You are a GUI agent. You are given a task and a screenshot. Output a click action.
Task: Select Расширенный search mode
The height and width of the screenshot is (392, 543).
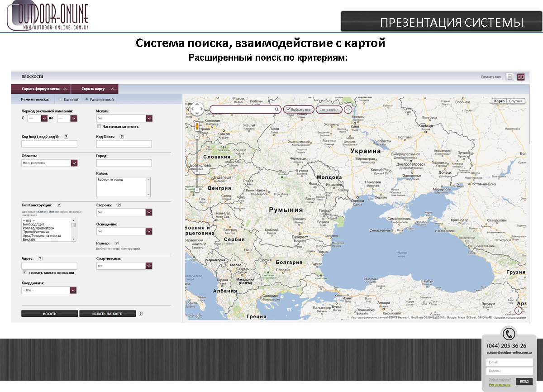click(x=86, y=100)
